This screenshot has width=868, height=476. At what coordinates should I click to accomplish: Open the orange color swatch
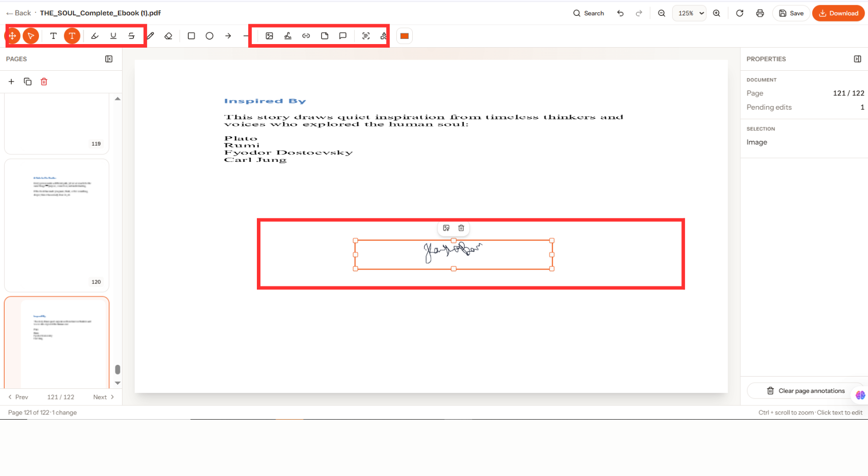(405, 36)
